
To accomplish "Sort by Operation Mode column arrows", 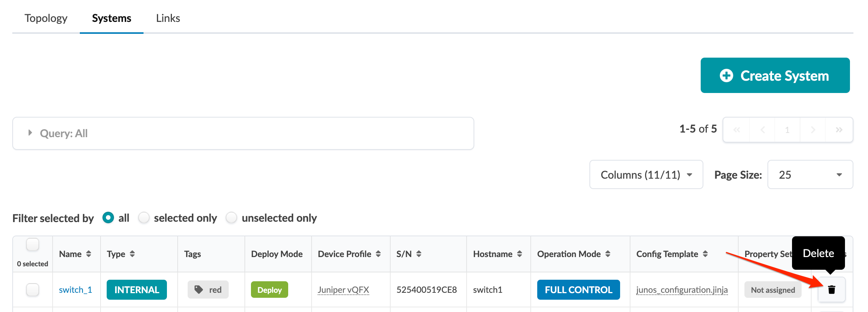I will click(608, 254).
